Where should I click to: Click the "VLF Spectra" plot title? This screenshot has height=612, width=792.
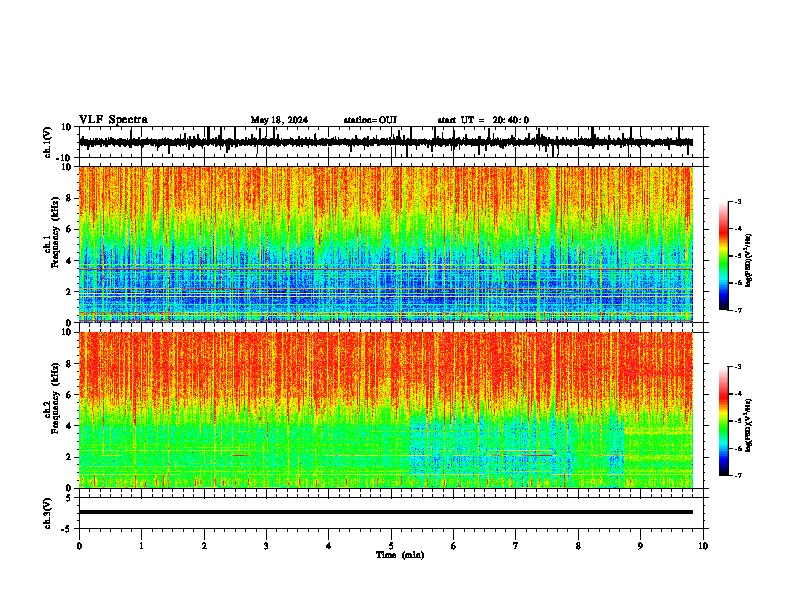(x=113, y=120)
